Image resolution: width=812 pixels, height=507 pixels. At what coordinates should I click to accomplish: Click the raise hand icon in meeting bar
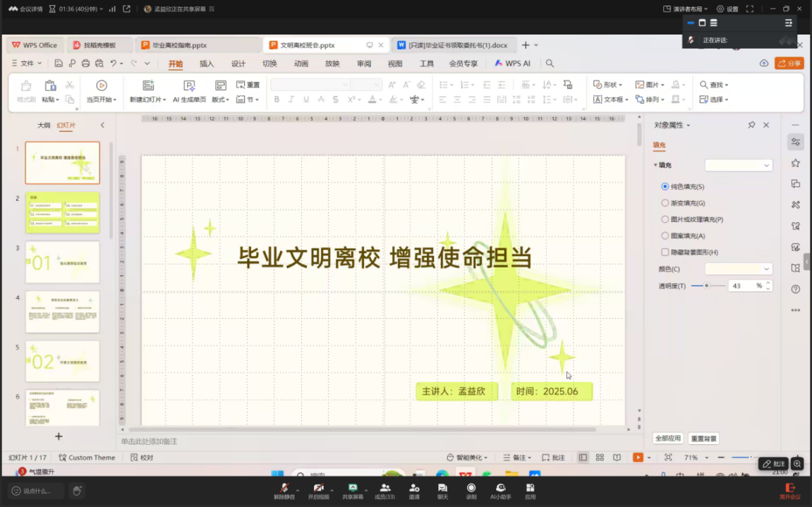(x=77, y=490)
